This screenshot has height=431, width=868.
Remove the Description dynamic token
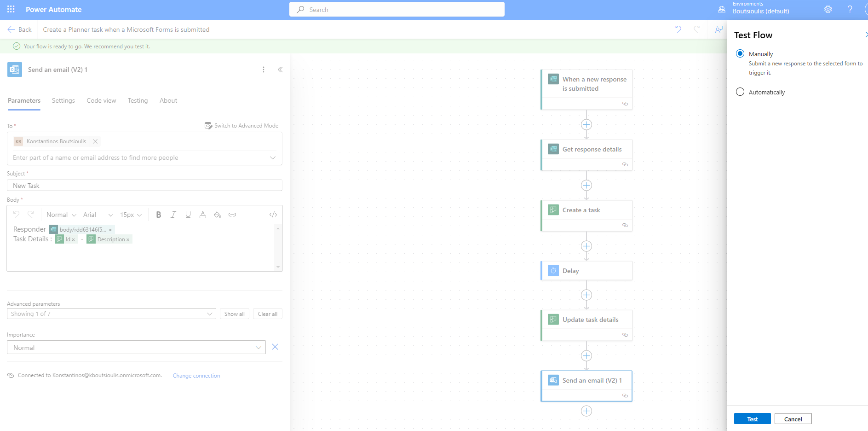click(128, 239)
